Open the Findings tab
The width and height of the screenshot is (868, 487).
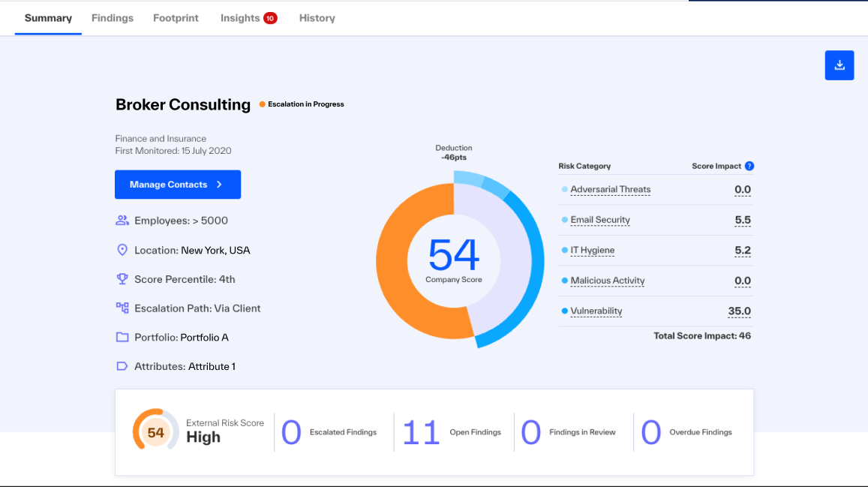coord(113,18)
